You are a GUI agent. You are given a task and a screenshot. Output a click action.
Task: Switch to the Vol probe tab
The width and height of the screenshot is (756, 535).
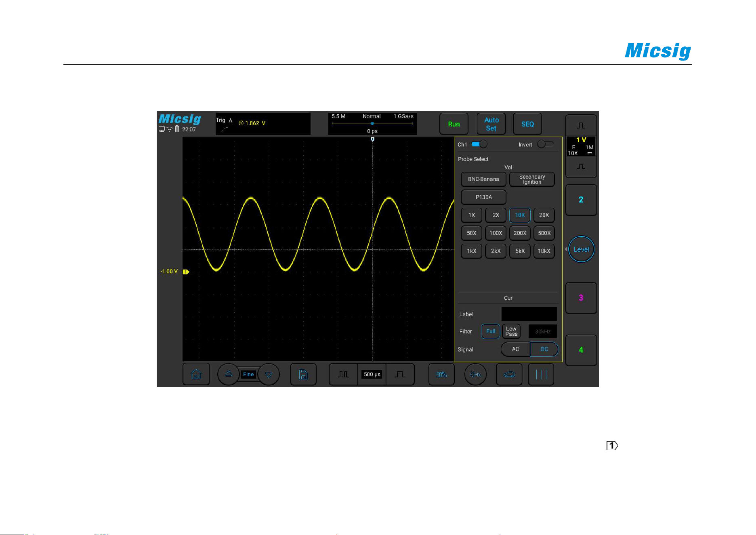(508, 167)
